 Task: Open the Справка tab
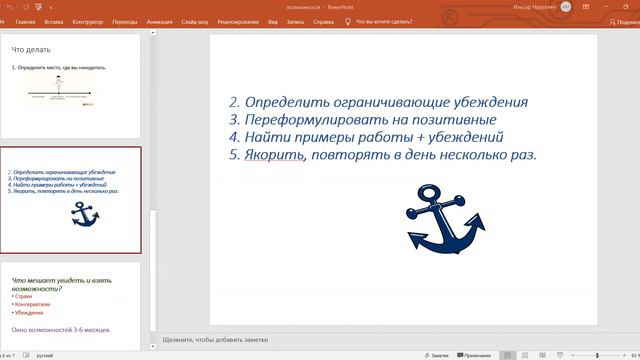324,22
